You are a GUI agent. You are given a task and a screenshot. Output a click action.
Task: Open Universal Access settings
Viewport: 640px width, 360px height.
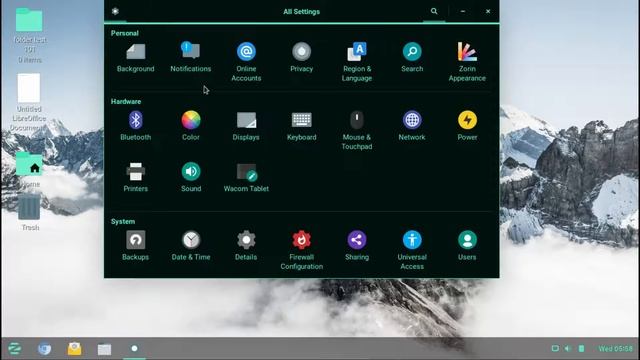click(412, 250)
